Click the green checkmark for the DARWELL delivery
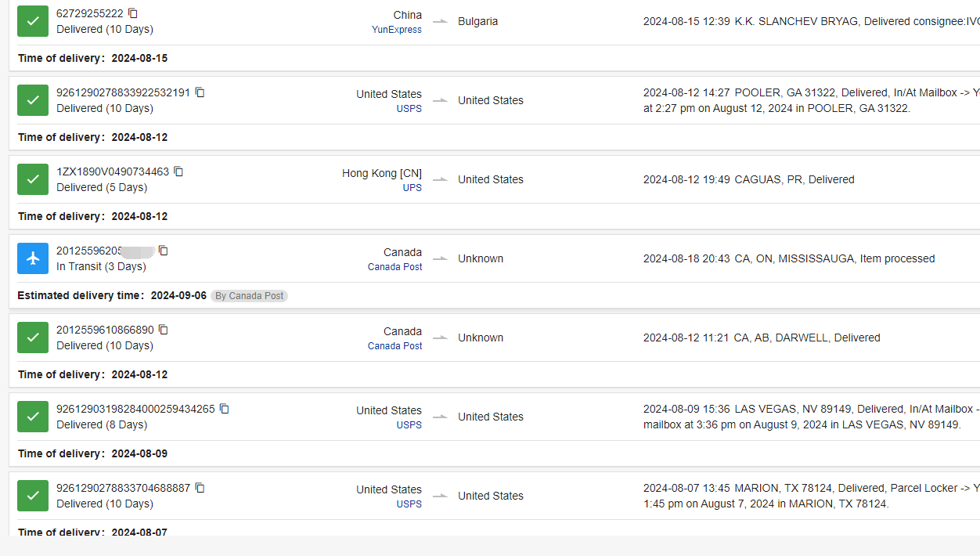Screen dimensions: 980x556 pyautogui.click(x=33, y=338)
